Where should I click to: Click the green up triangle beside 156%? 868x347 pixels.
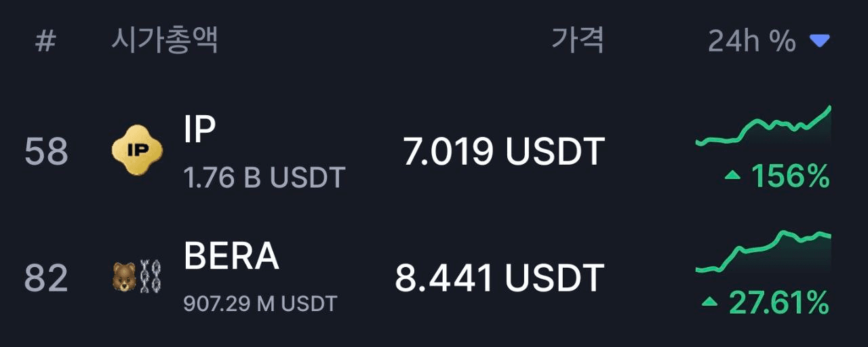[x=732, y=176]
